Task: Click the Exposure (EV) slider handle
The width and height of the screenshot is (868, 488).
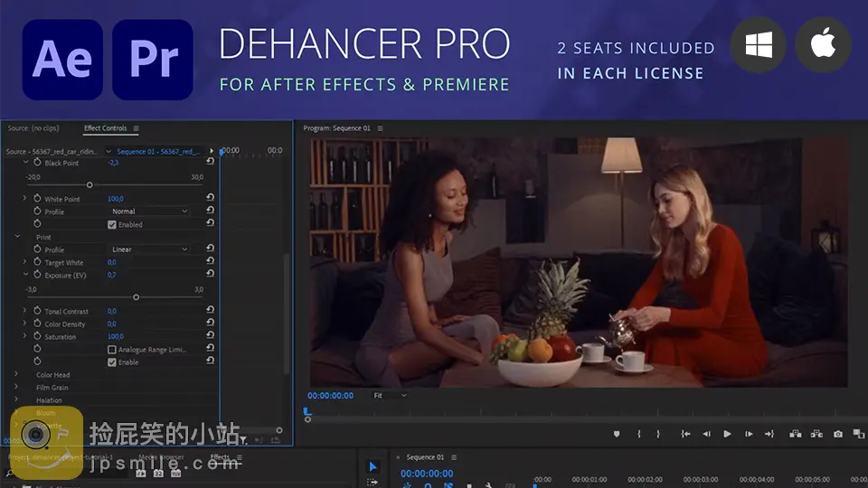Action: pos(137,297)
